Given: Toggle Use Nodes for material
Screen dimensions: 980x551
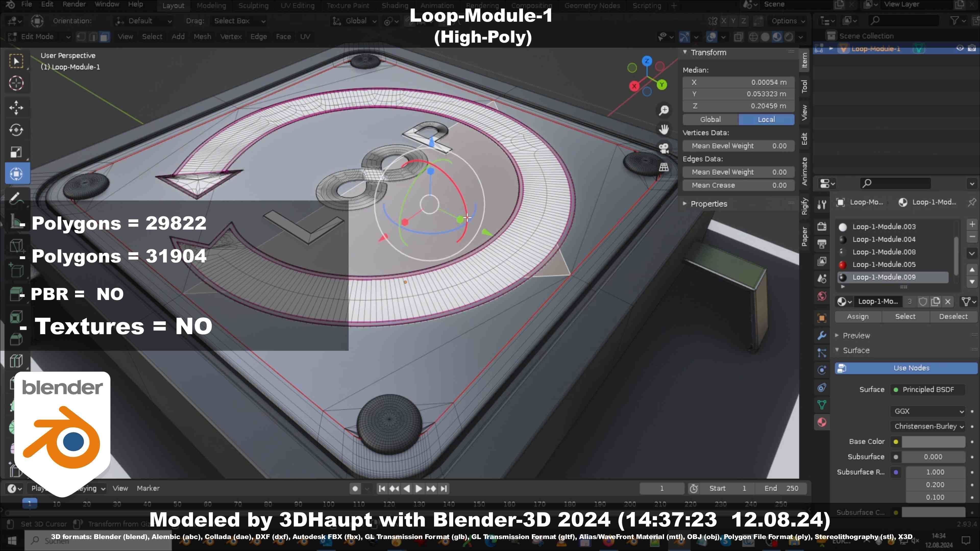Looking at the screenshot, I should coord(906,368).
